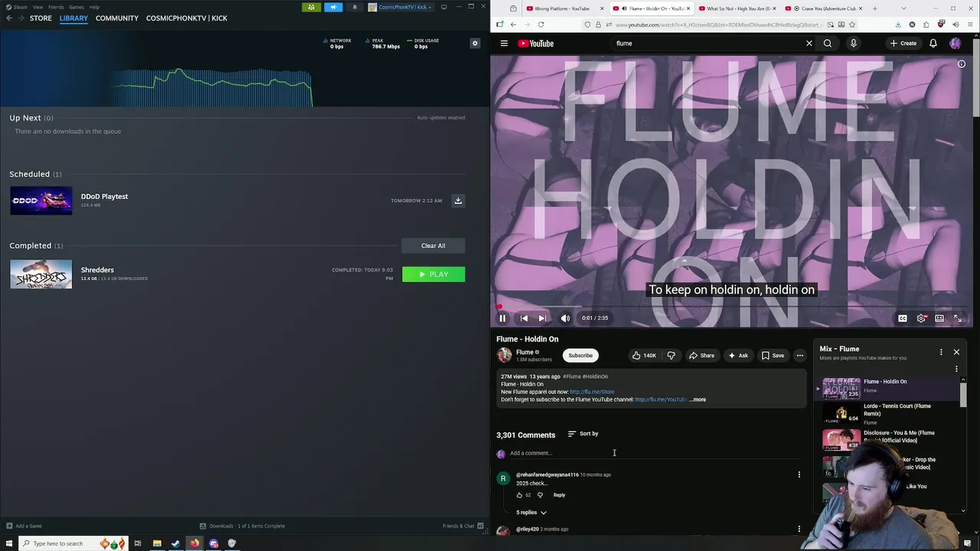Screen dimensions: 980x551
Task: Pause the Flume video
Action: [x=503, y=318]
